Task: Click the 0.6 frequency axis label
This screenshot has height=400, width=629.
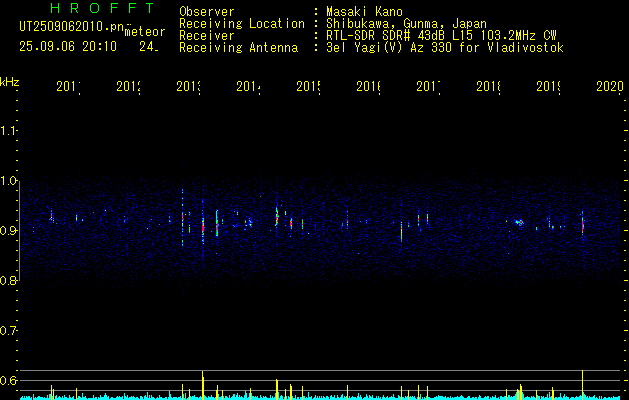Action: point(8,380)
